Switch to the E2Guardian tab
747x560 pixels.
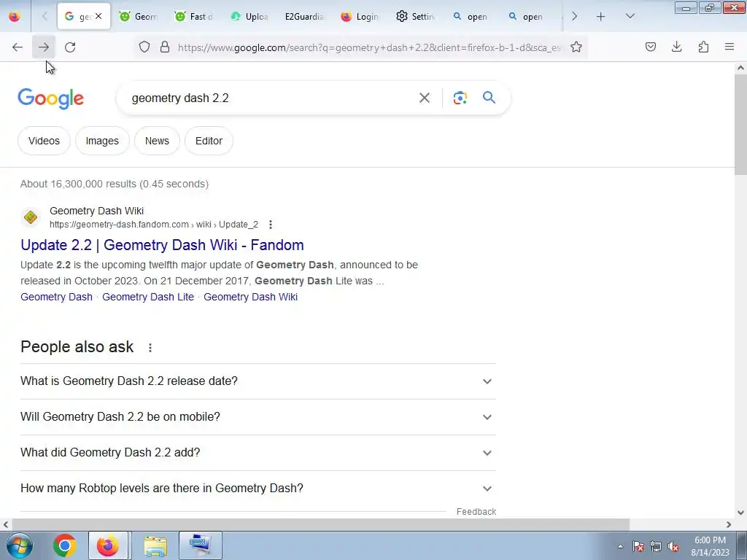coord(305,17)
